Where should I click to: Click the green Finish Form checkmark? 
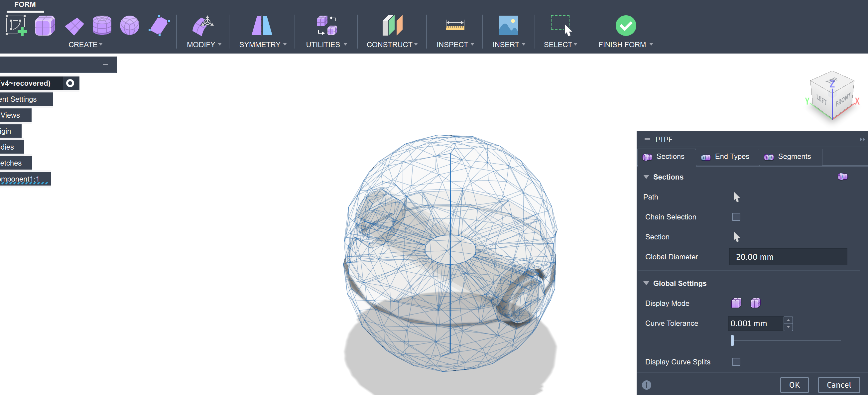(625, 26)
